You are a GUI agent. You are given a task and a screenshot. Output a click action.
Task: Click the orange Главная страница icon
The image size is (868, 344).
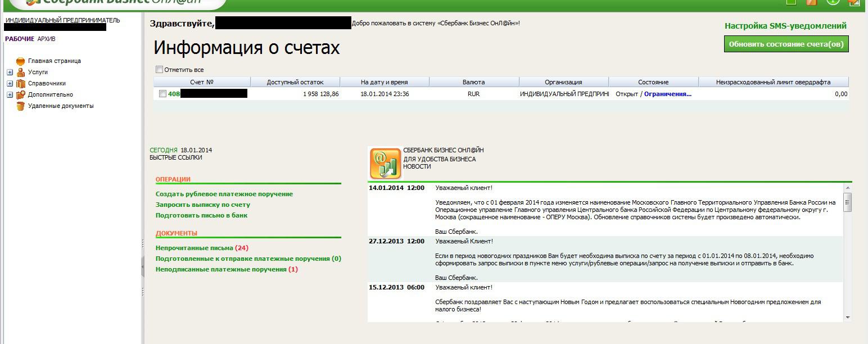[21, 61]
